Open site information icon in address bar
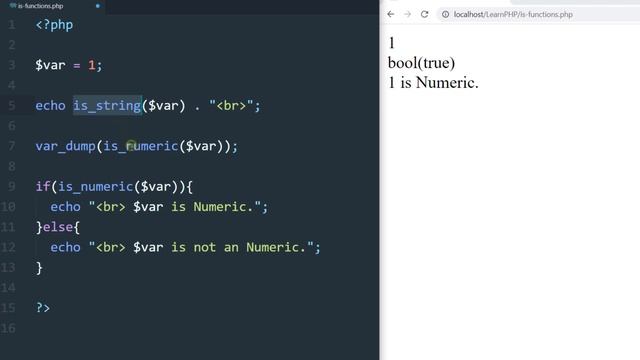Viewport: 640px width, 360px height. (x=445, y=14)
